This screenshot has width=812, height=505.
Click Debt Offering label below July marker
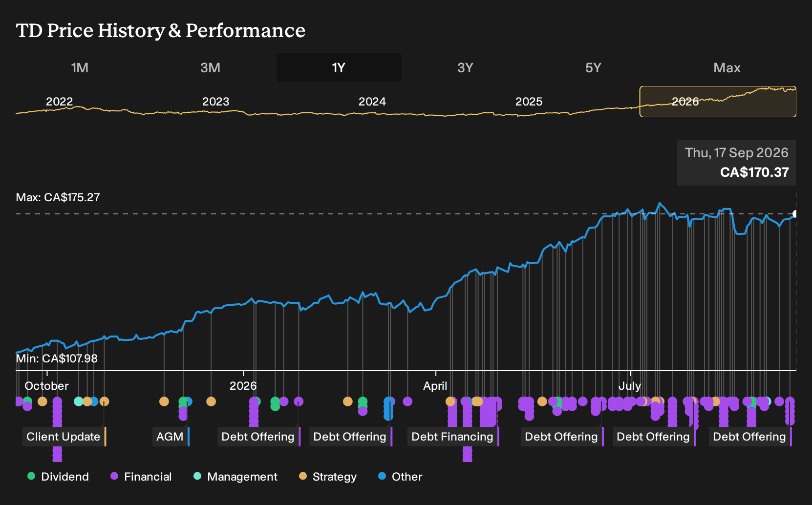point(654,437)
